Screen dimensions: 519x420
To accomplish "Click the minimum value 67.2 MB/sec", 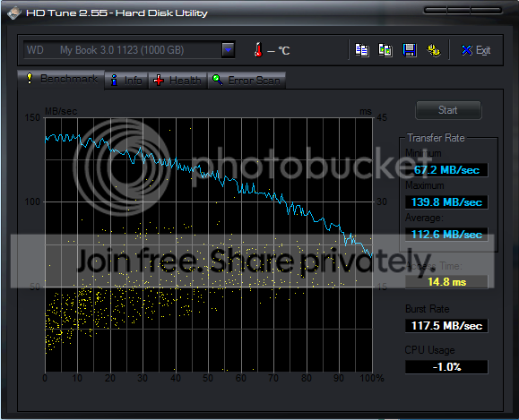I will [446, 170].
